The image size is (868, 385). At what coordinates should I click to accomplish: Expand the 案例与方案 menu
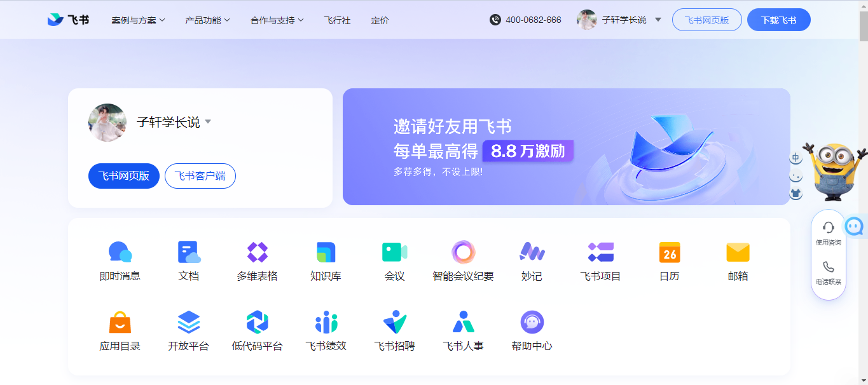(138, 20)
